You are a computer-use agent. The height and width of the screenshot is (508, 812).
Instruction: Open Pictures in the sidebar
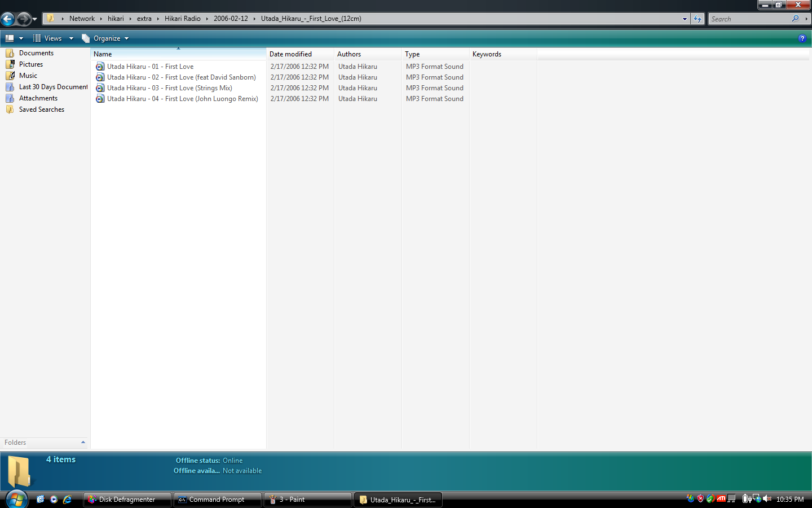tap(30, 64)
